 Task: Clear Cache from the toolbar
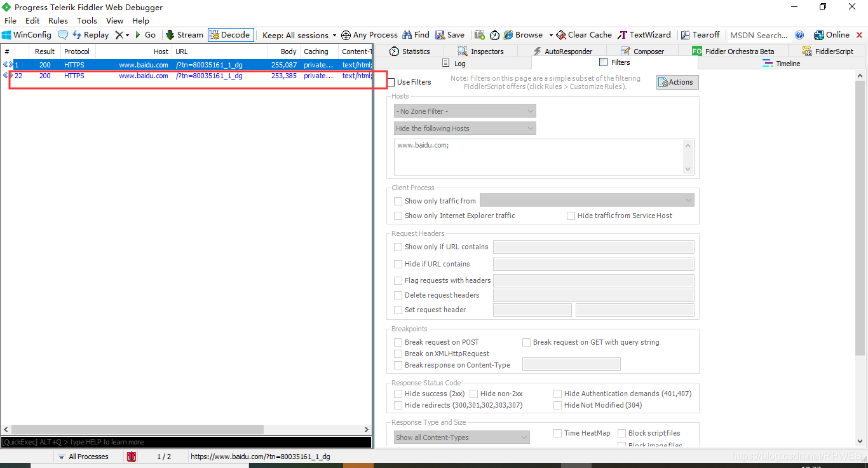(584, 35)
